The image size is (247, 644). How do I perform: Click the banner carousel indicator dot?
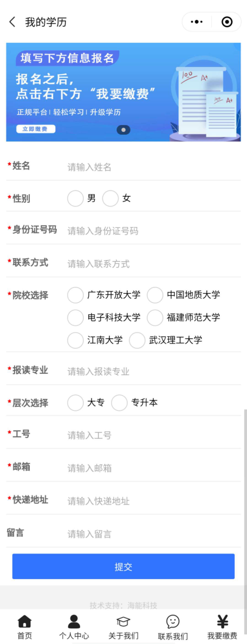pos(123,130)
